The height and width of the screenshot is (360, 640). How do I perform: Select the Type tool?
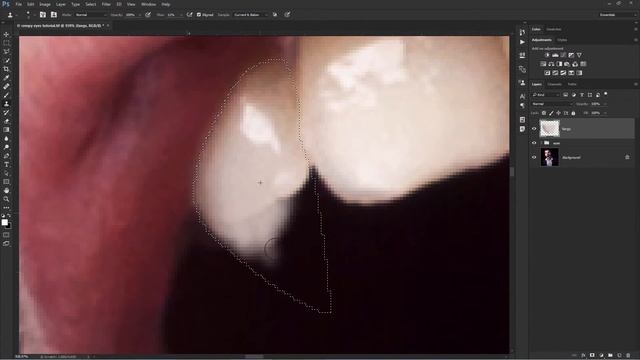pos(6,164)
